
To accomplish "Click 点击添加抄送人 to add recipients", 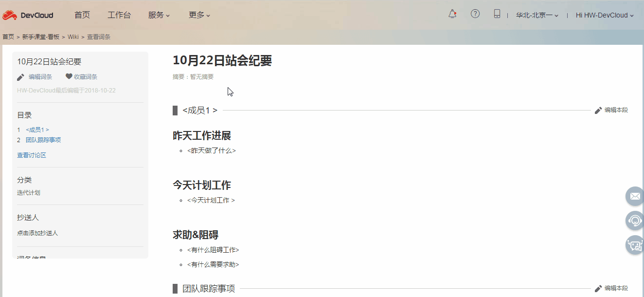I will pyautogui.click(x=36, y=233).
